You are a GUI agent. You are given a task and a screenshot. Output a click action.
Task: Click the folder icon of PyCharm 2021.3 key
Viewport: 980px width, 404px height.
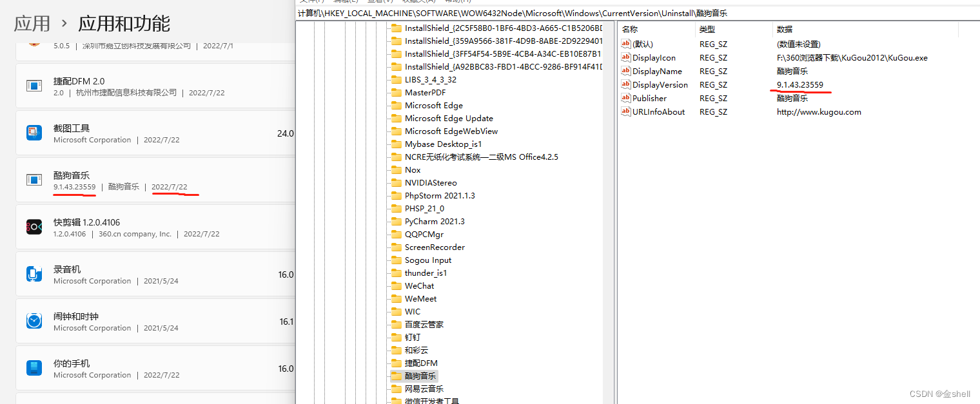(x=397, y=222)
